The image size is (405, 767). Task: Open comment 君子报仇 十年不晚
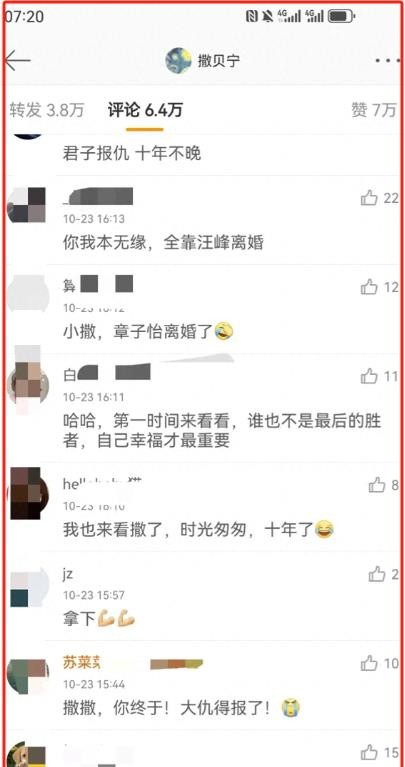[132, 154]
